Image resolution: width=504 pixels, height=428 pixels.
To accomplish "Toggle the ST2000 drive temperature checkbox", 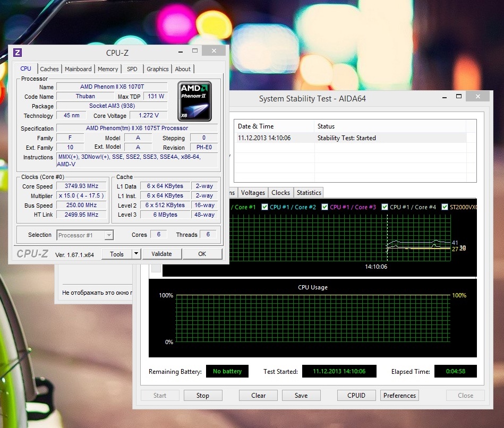I will (x=445, y=207).
